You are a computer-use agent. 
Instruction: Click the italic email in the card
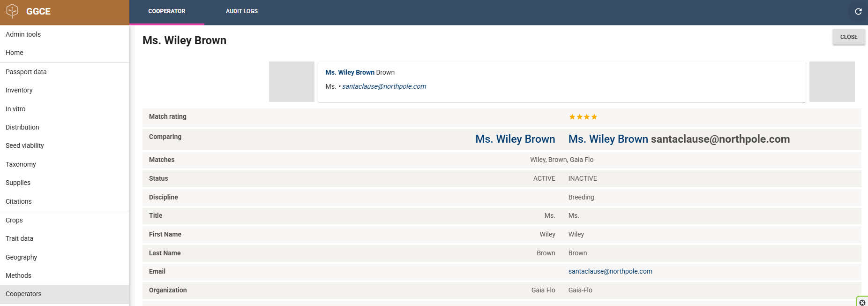click(384, 86)
